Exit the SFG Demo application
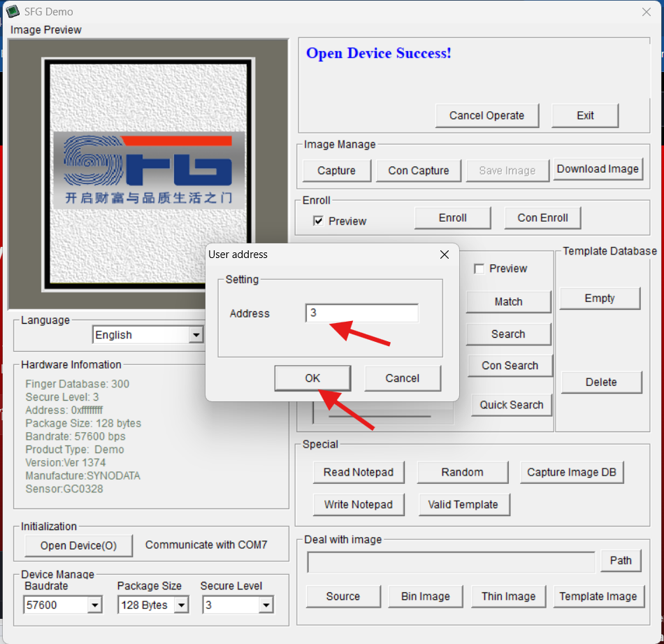This screenshot has height=644, width=664. [x=585, y=115]
